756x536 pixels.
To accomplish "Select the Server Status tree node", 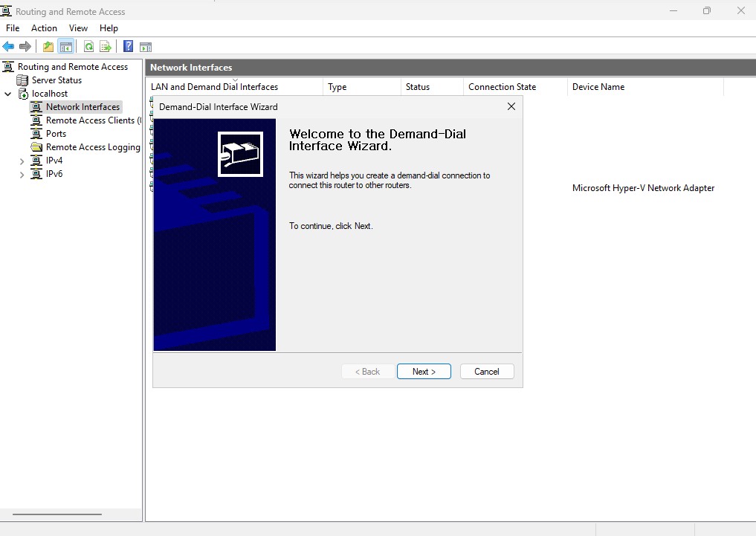I will point(56,80).
